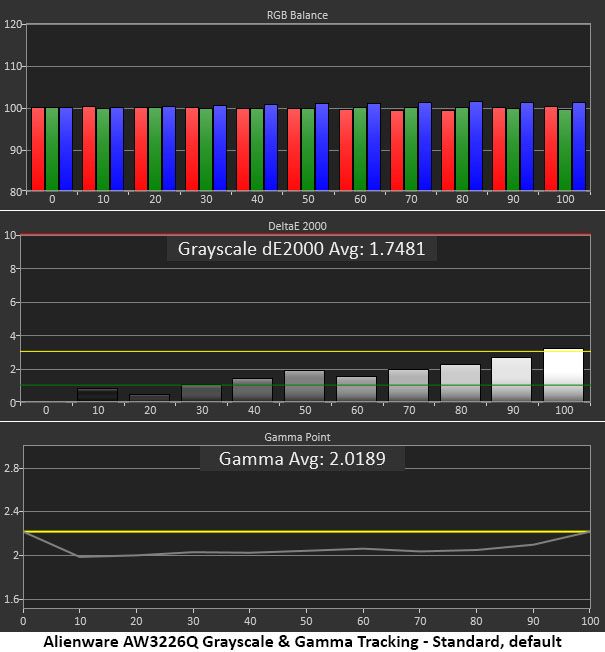The height and width of the screenshot is (652, 605).
Task: Select the Grayscale dE2000 Avg: 1.7481 label
Action: pos(301,249)
